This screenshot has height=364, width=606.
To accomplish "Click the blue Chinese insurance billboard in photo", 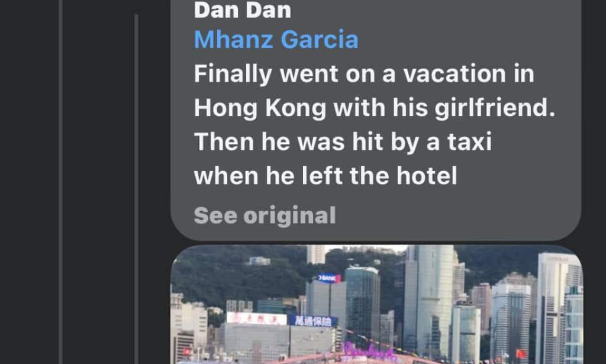I will click(x=312, y=321).
